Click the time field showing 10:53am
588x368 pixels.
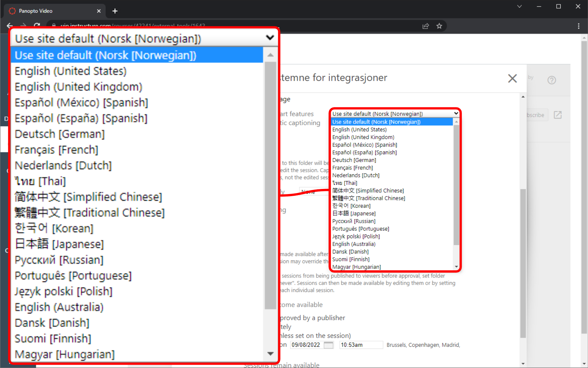point(361,345)
